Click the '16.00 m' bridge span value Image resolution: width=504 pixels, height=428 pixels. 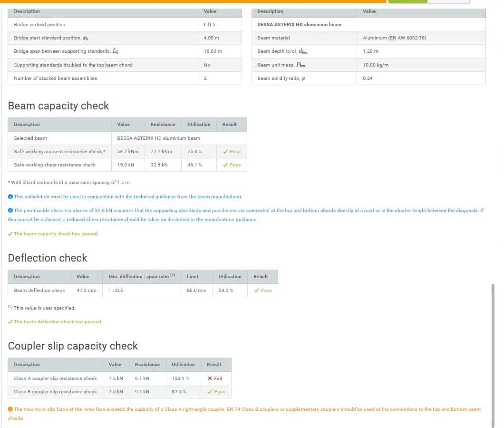(213, 51)
